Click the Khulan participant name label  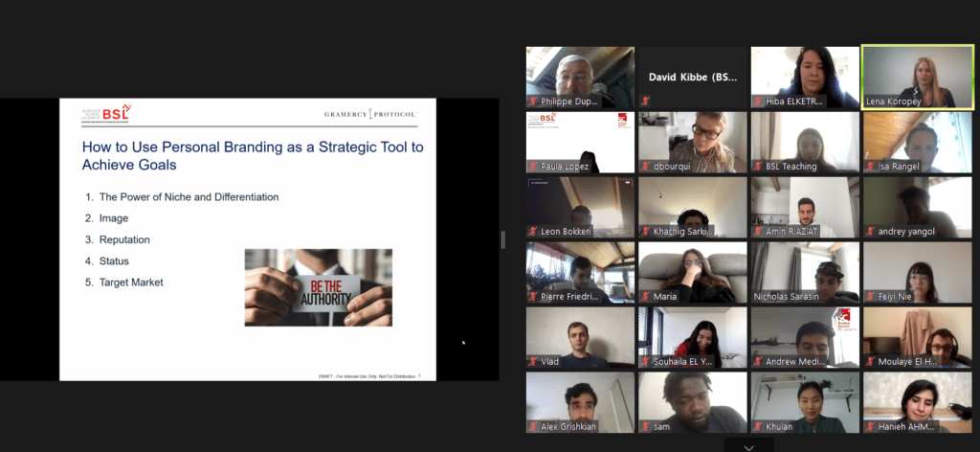pyautogui.click(x=779, y=426)
